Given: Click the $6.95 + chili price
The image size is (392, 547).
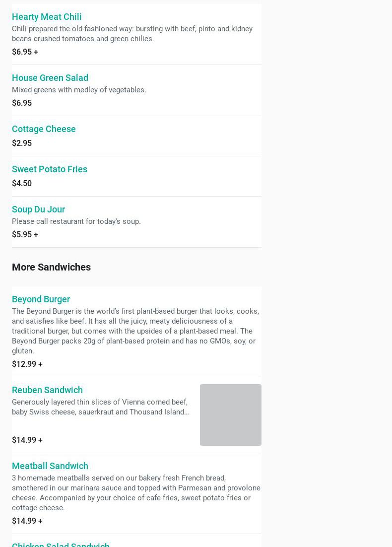Looking at the screenshot, I should point(25,52).
